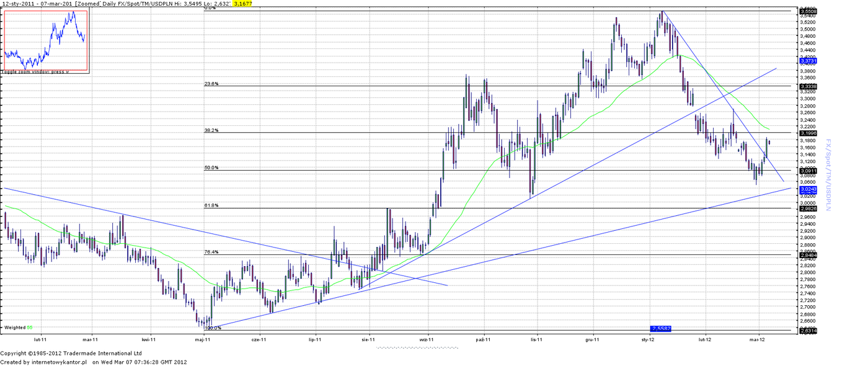The image size is (868, 371).
Task: Click the zoom window thumbnail chart
Action: pyautogui.click(x=45, y=40)
